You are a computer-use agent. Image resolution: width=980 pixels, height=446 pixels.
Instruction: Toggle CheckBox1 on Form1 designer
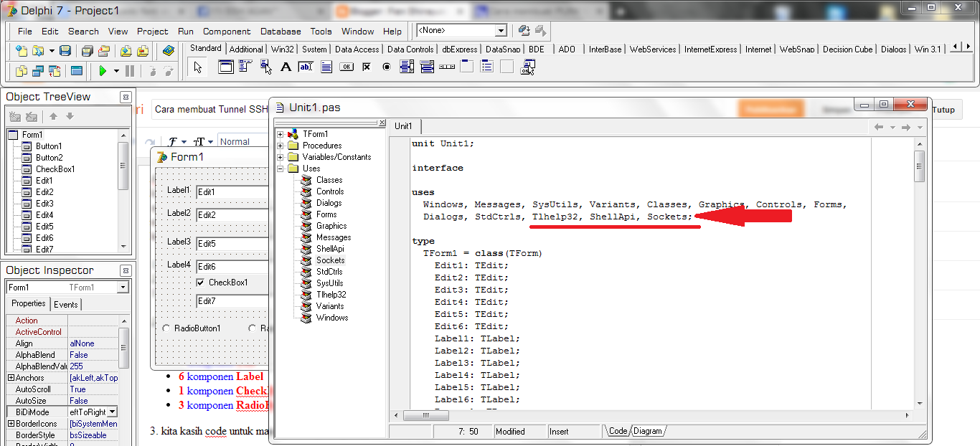point(201,283)
